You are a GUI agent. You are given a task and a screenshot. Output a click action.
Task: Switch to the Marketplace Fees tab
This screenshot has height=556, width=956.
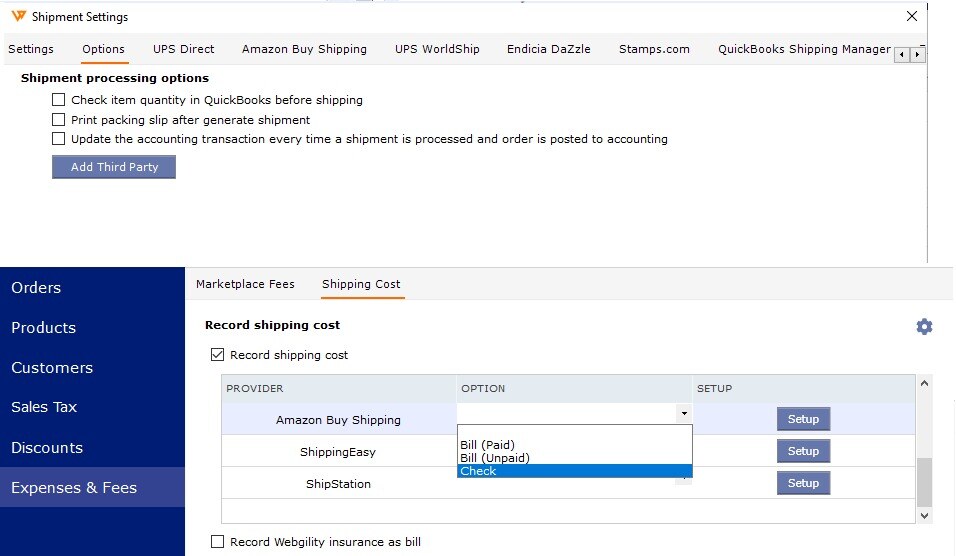pyautogui.click(x=245, y=284)
